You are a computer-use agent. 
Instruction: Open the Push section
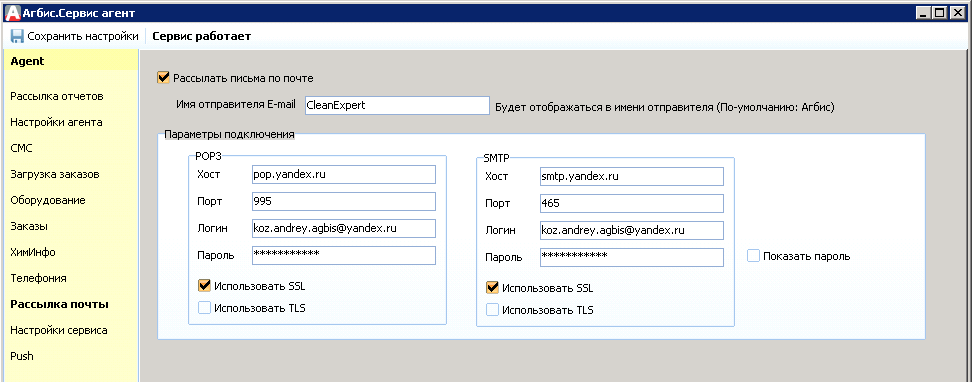[x=22, y=357]
